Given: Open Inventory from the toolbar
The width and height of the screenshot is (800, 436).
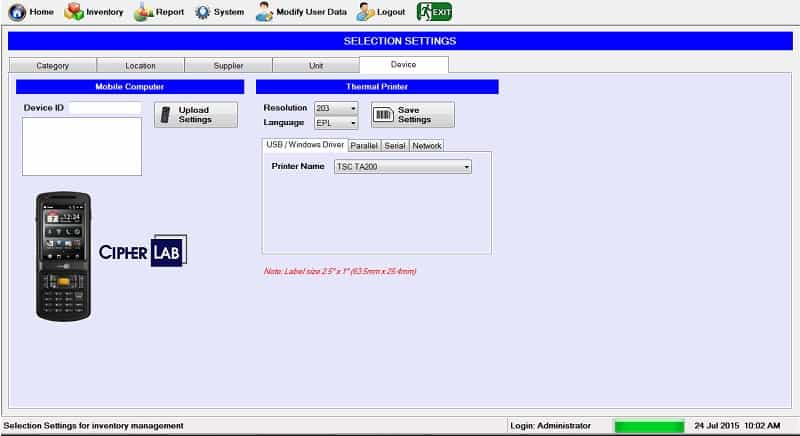Looking at the screenshot, I should [x=75, y=12].
